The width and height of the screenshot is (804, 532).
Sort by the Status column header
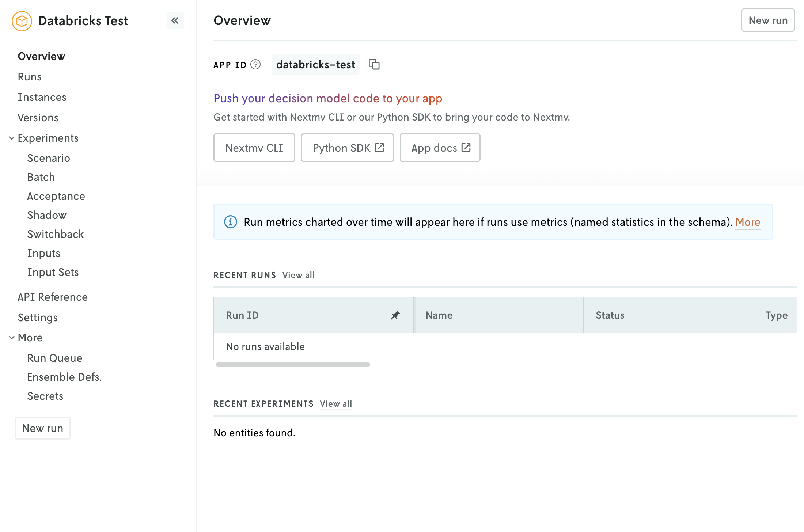pos(610,315)
